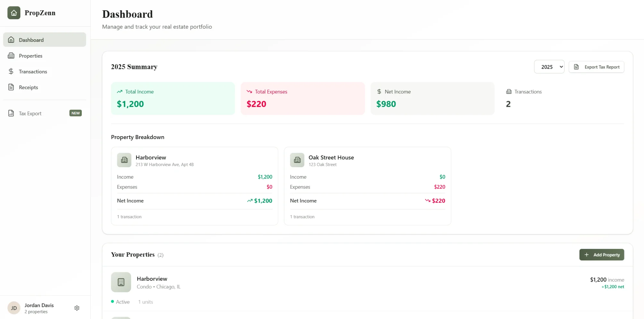Open the settings gear near Jordan Davis
This screenshot has height=319, width=644.
77,308
